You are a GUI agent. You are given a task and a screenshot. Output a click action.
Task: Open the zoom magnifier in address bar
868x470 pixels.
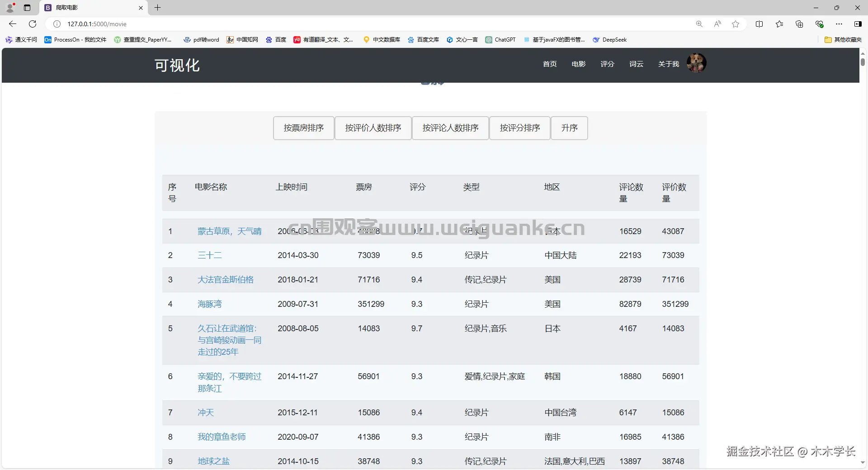click(x=699, y=24)
